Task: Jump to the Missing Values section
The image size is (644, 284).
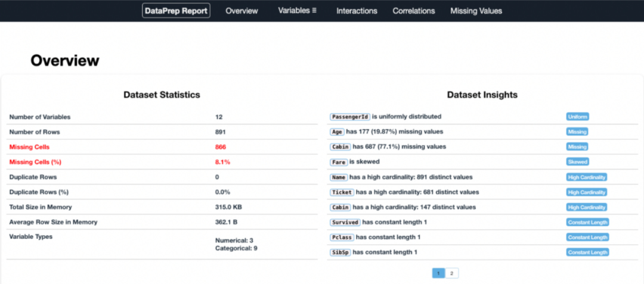Action: (476, 11)
